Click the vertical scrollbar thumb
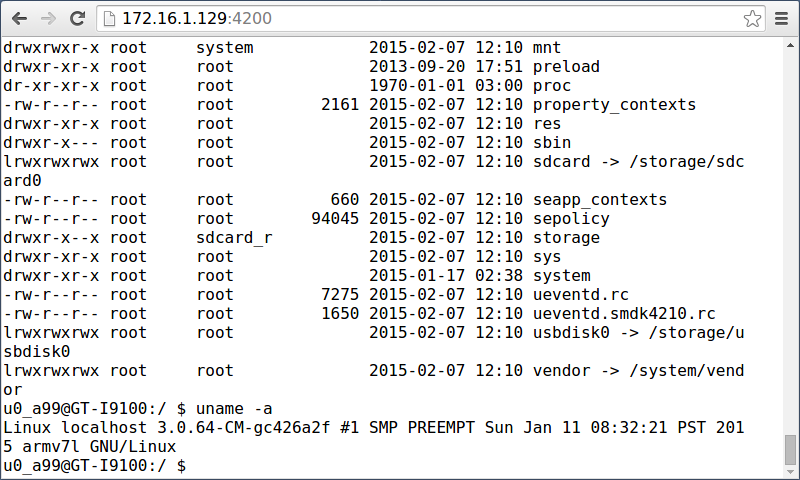 pyautogui.click(x=790, y=449)
